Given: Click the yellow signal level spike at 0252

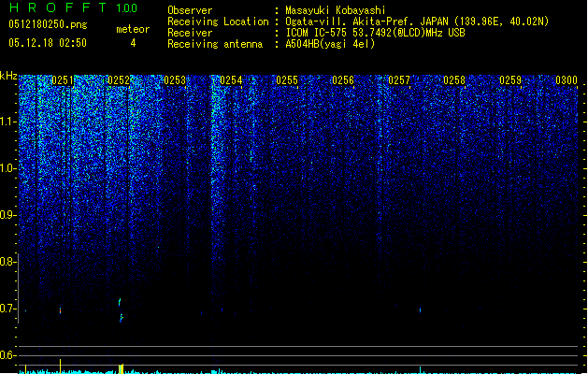Looking at the screenshot, I should click(x=122, y=368).
